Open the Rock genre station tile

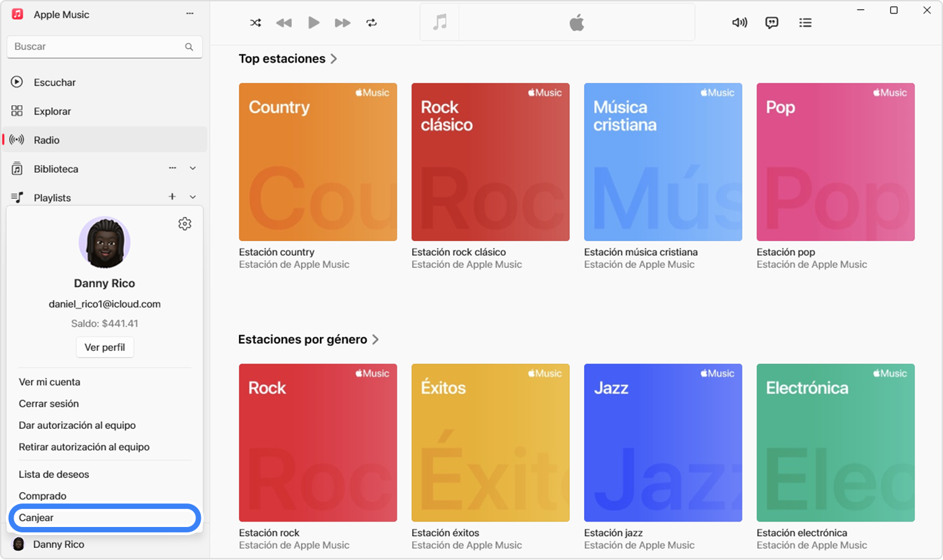[318, 442]
